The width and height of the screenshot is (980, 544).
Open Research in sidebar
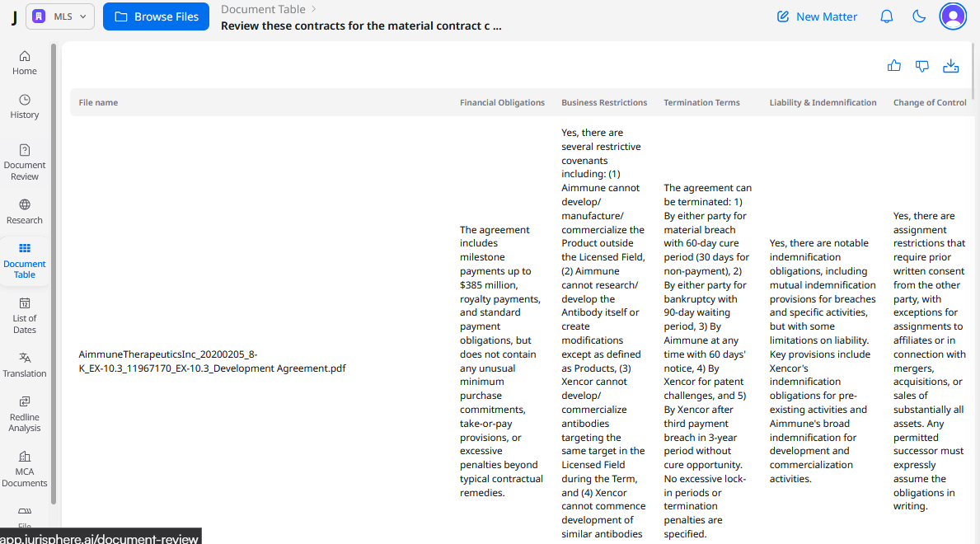coord(25,211)
